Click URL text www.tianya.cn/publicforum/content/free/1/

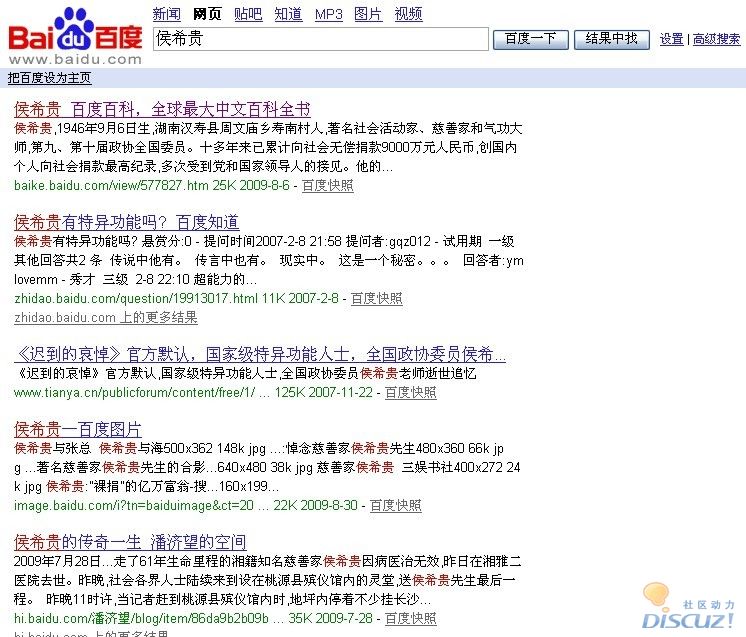[x=135, y=392]
